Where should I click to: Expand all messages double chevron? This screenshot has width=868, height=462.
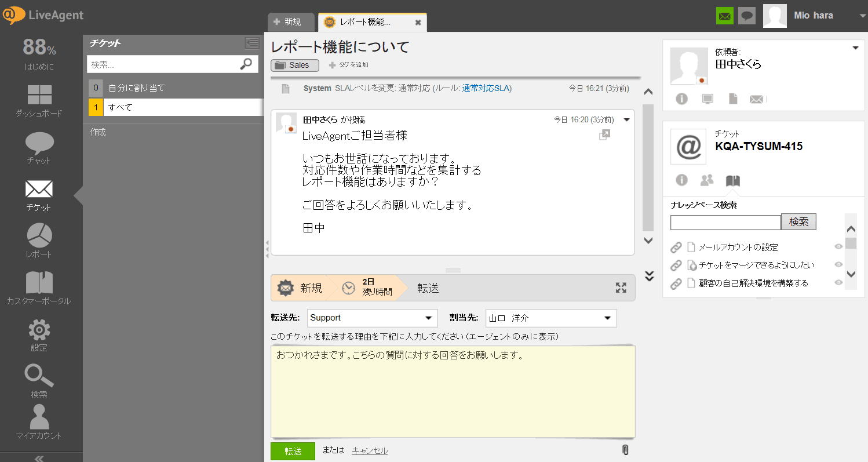point(649,276)
